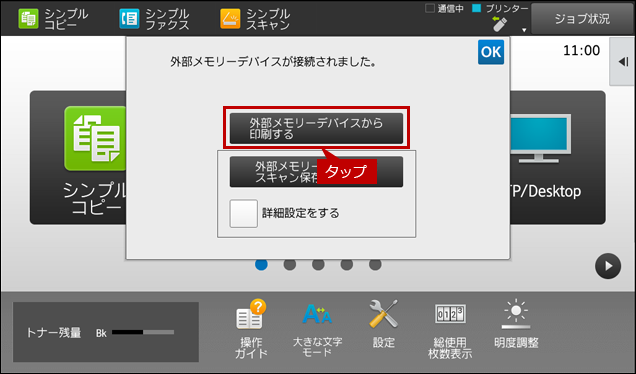Open Simple Copy from the top bar
The width and height of the screenshot is (636, 374).
[53, 19]
